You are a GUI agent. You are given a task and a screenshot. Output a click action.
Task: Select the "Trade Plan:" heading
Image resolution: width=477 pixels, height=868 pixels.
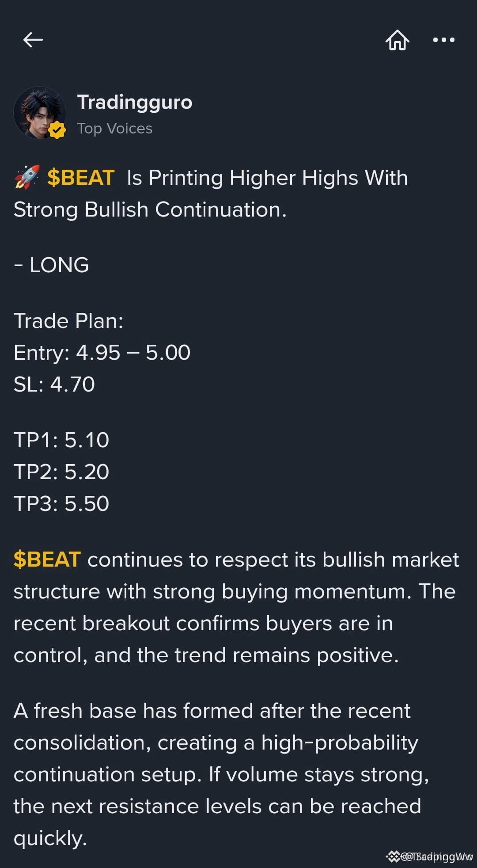(68, 321)
